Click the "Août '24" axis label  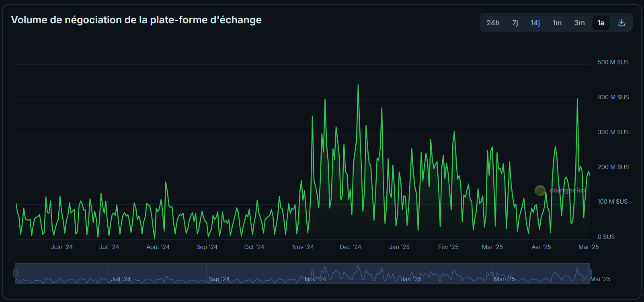click(x=158, y=247)
